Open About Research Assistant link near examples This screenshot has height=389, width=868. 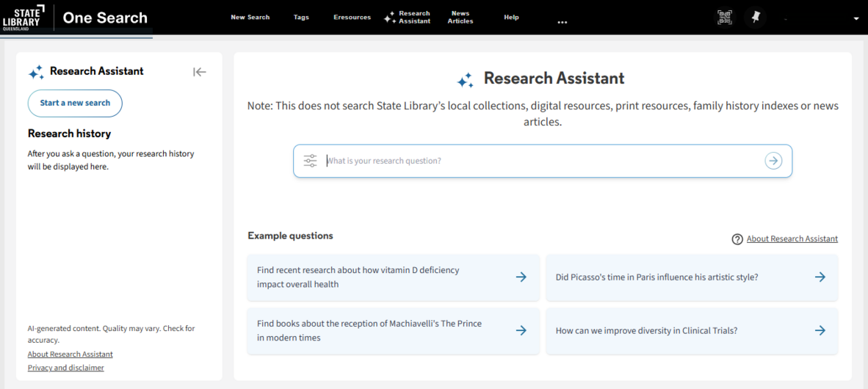tap(792, 239)
